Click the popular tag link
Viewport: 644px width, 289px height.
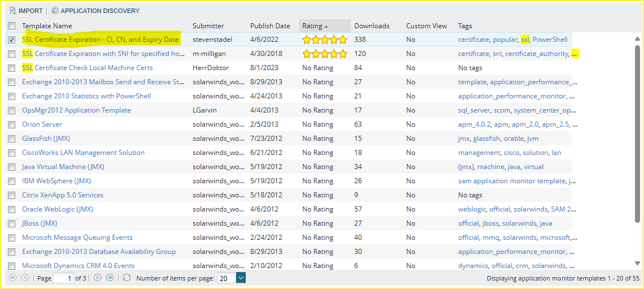click(x=505, y=40)
